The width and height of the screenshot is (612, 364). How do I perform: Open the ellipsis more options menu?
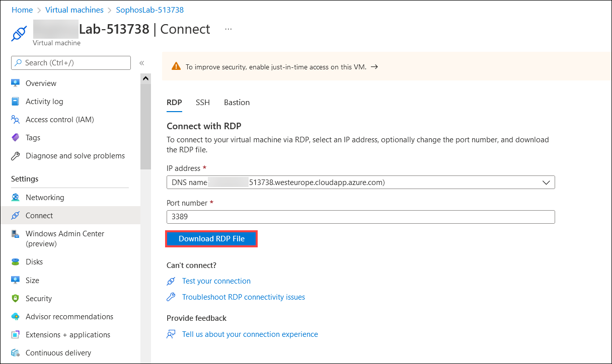point(228,29)
